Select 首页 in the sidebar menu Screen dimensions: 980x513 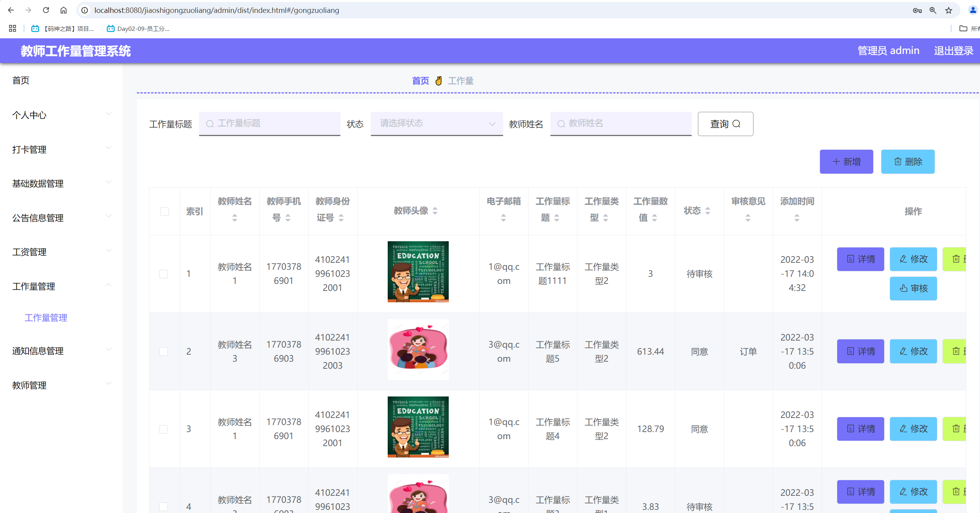pyautogui.click(x=21, y=80)
